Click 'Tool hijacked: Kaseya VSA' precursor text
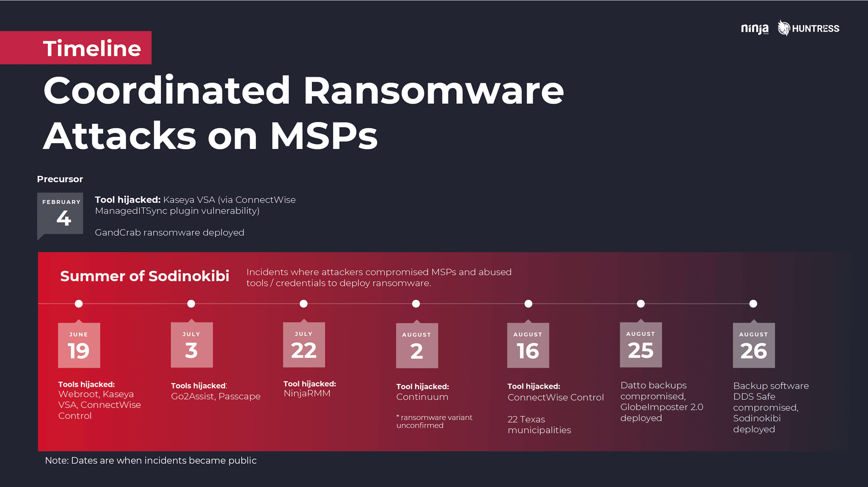The width and height of the screenshot is (868, 487). [x=195, y=205]
